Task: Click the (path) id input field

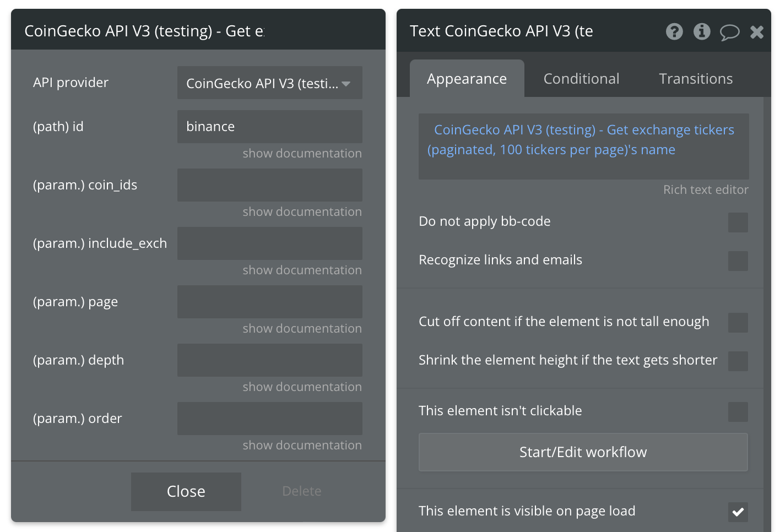Action: click(269, 127)
